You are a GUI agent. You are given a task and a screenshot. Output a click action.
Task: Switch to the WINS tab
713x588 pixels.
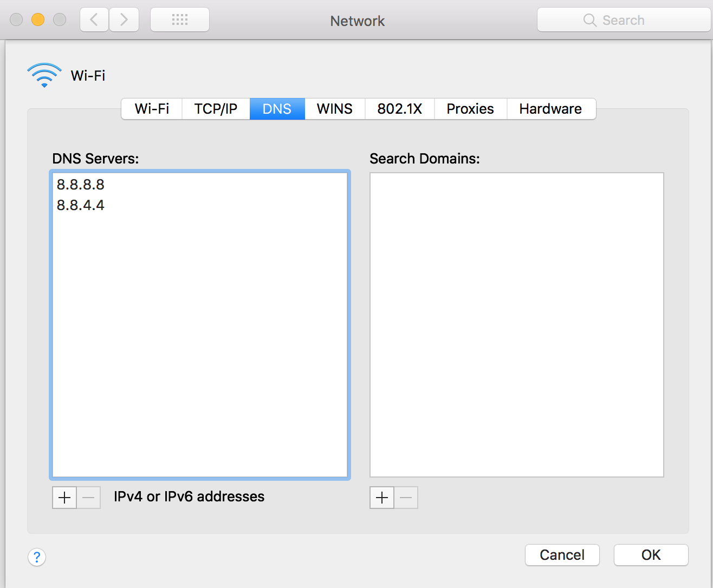pyautogui.click(x=335, y=109)
